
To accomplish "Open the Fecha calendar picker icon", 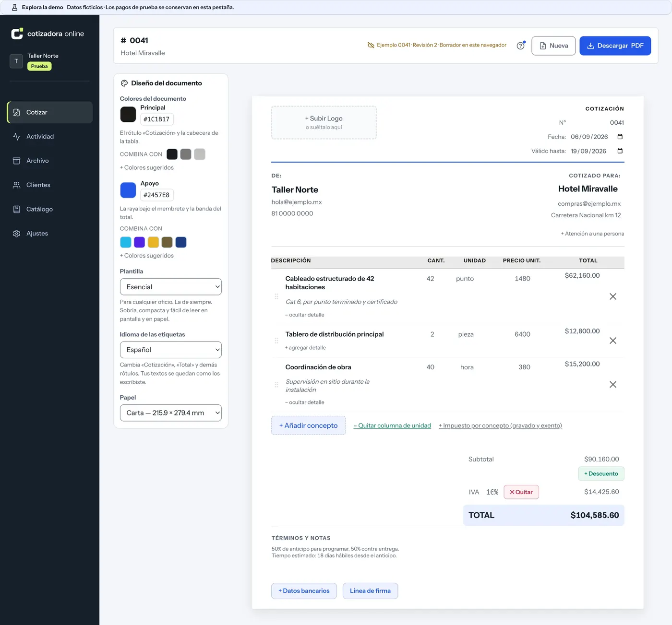I will click(620, 137).
